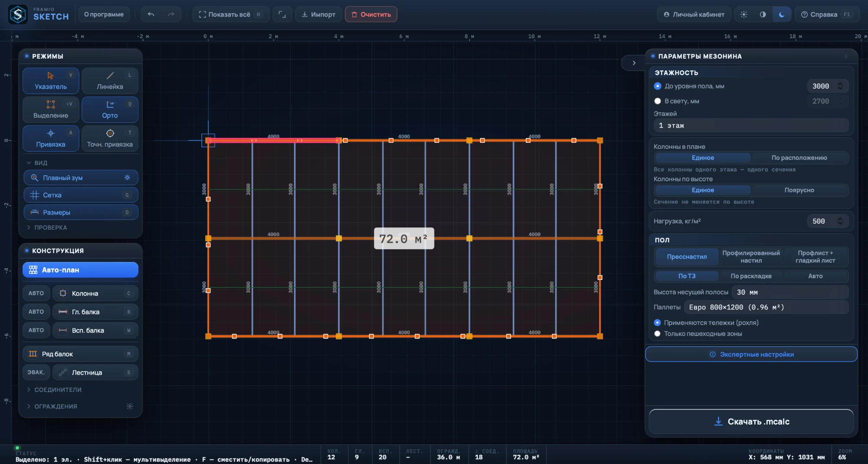This screenshot has width=868, height=464.
Task: Select В свету radio button
Action: click(x=658, y=101)
